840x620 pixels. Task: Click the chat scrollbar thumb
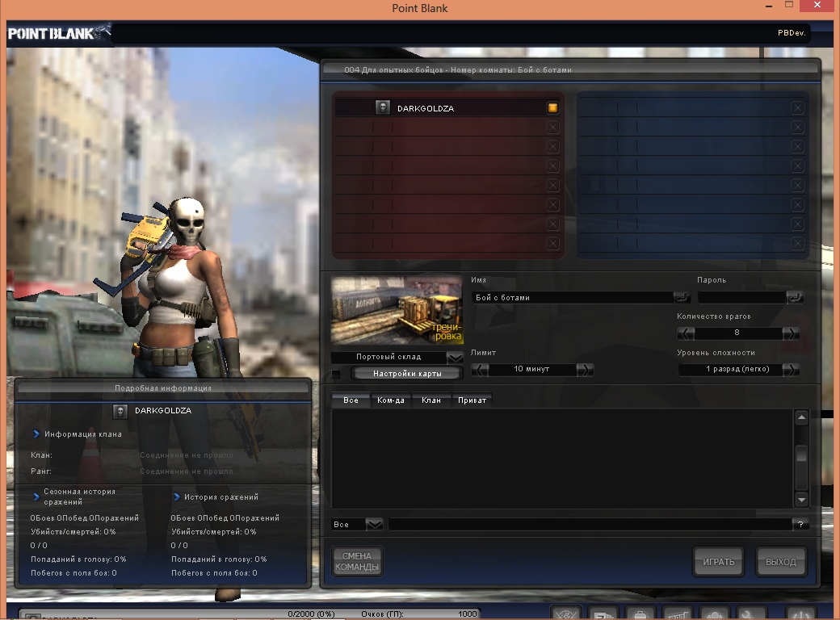click(x=801, y=454)
